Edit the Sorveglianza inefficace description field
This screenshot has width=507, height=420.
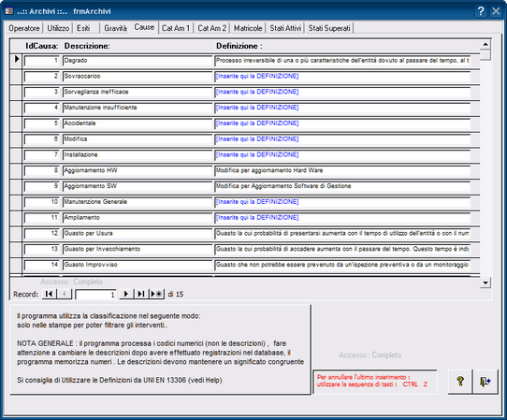pos(138,93)
